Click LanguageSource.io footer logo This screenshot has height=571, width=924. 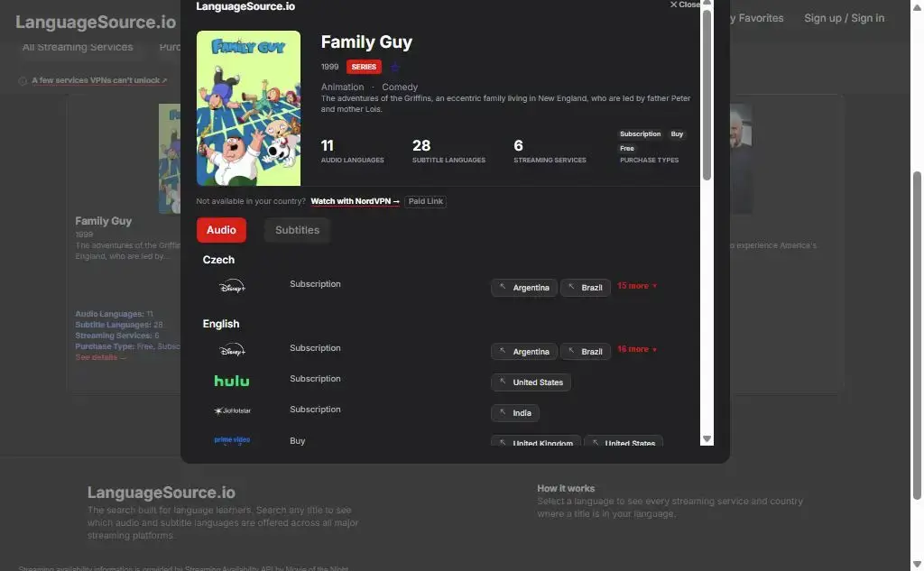(162, 493)
